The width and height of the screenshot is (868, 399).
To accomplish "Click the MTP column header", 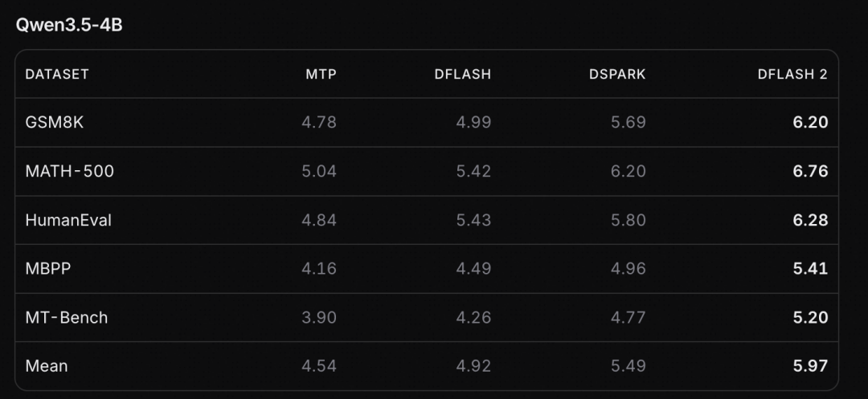I will point(321,75).
